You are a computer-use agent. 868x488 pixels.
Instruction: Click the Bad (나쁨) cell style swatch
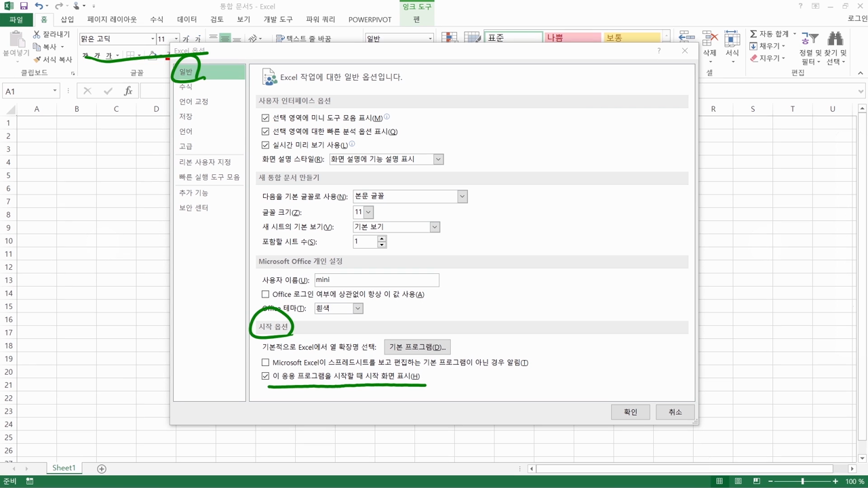tap(572, 39)
